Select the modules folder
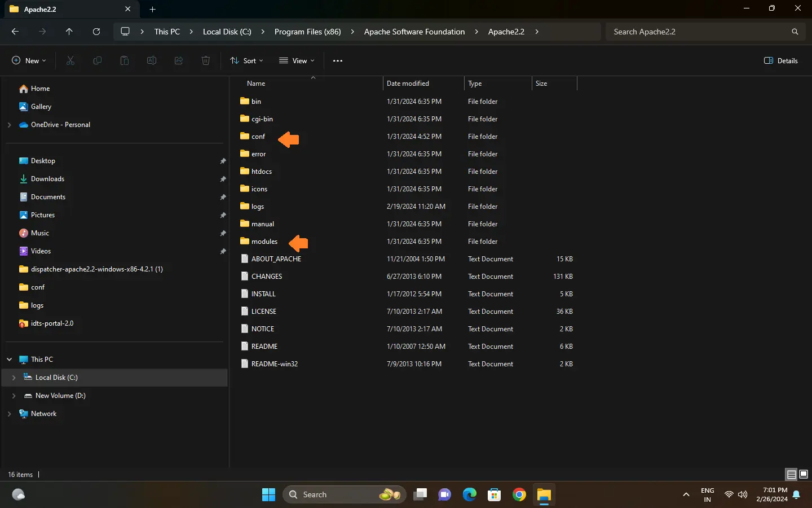 pyautogui.click(x=264, y=242)
